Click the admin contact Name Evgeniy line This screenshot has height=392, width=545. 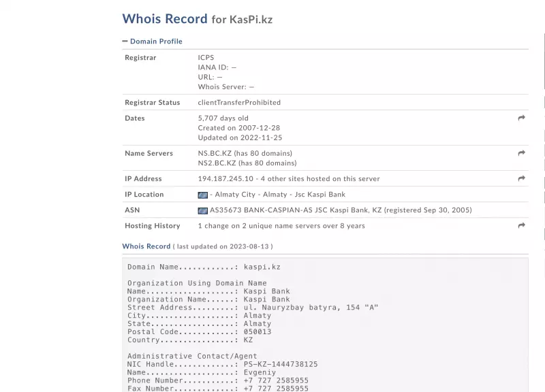202,372
